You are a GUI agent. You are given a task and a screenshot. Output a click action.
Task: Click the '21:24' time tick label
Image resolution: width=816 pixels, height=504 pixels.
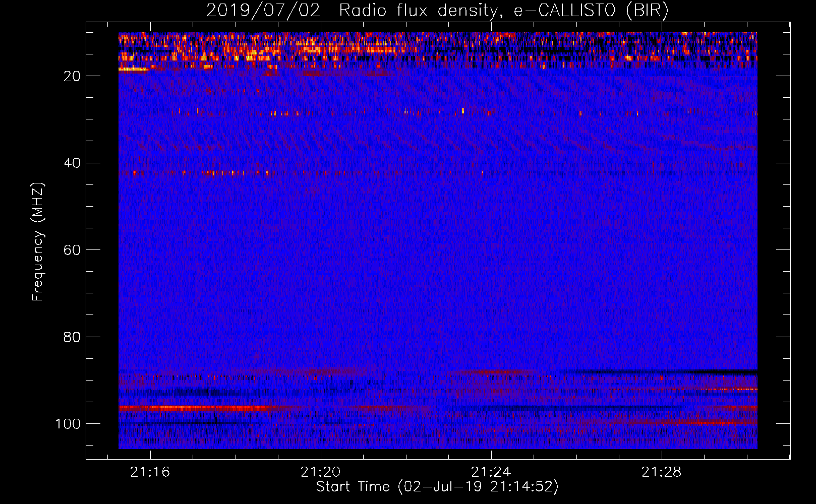point(491,472)
